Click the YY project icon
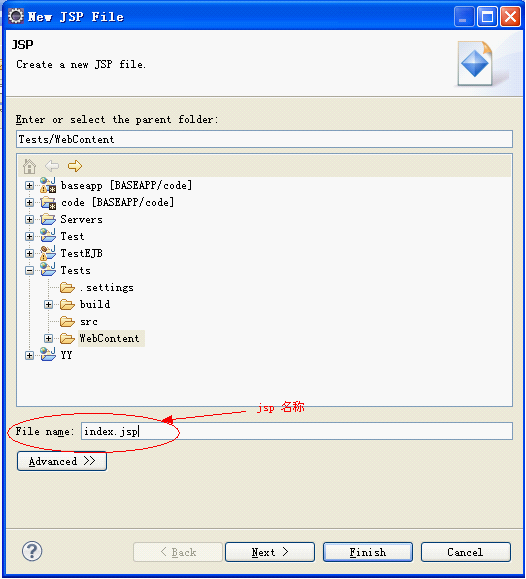 click(48, 354)
